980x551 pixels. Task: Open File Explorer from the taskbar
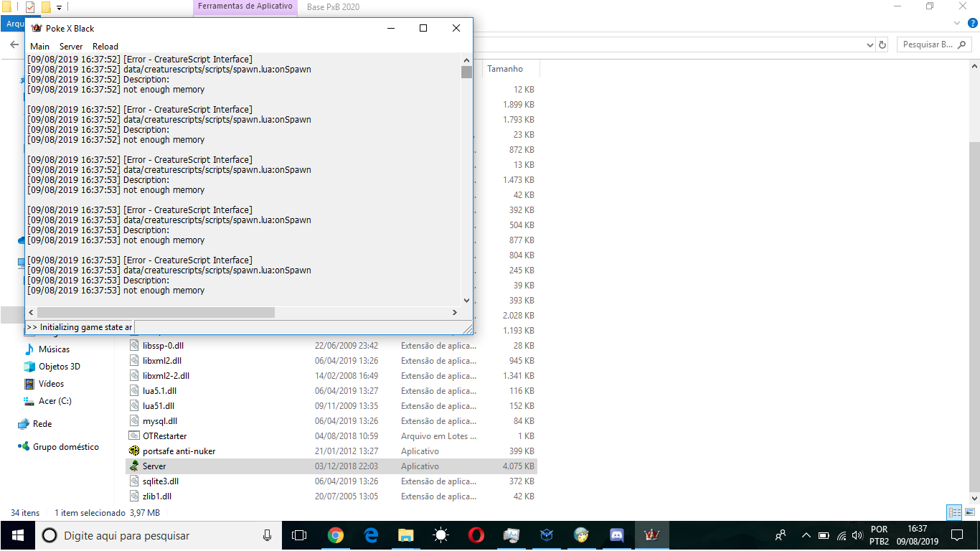click(405, 535)
